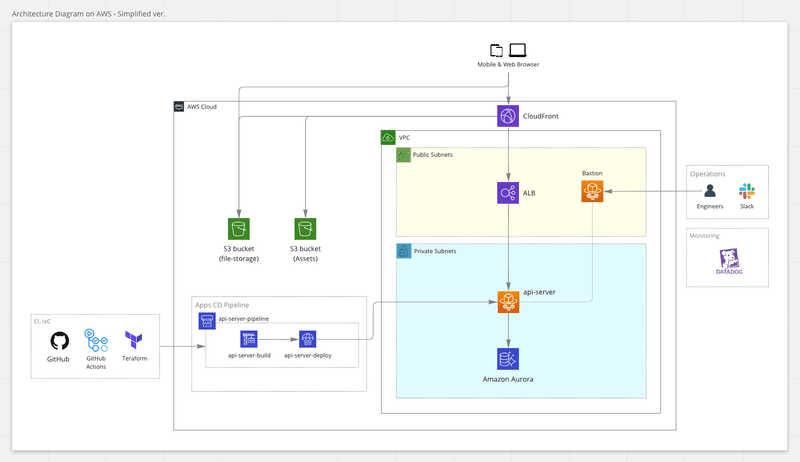Click the 'AWS Cloud' text label
Screen dimensions: 800x462
202,107
